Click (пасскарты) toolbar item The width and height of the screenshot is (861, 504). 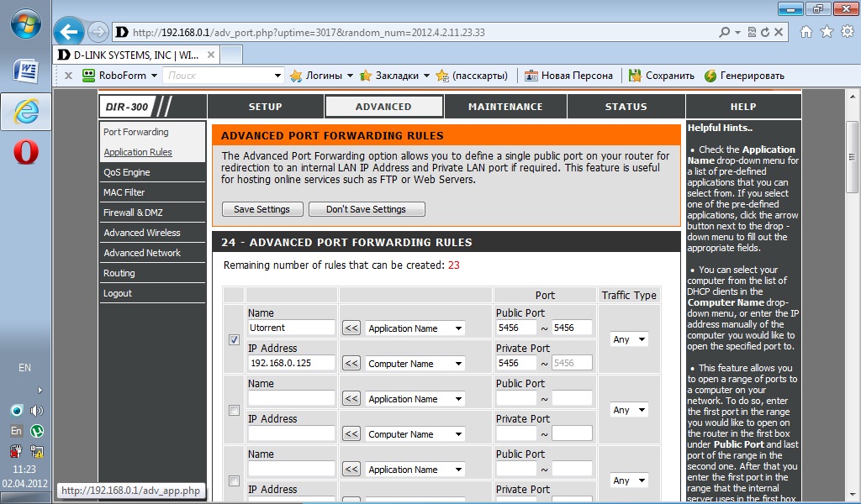click(472, 76)
